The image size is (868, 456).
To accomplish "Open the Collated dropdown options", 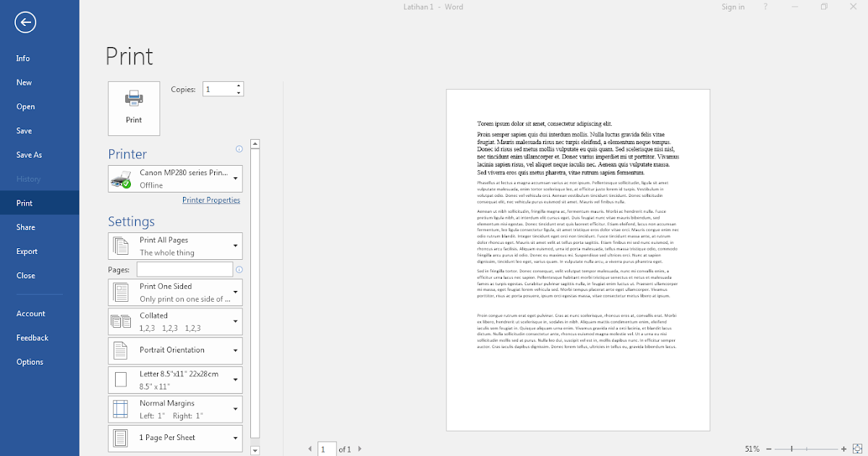I will tap(235, 321).
